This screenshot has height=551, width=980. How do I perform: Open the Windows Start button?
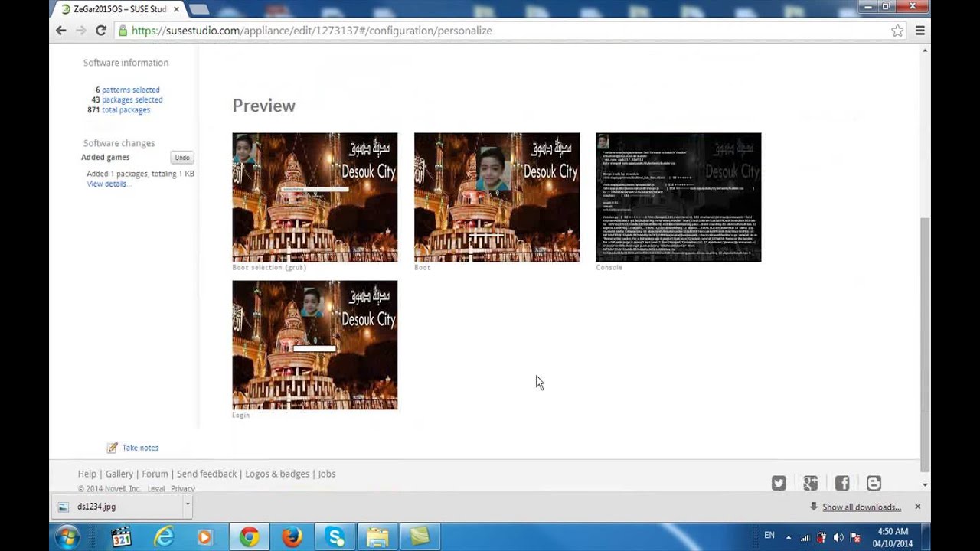click(67, 537)
